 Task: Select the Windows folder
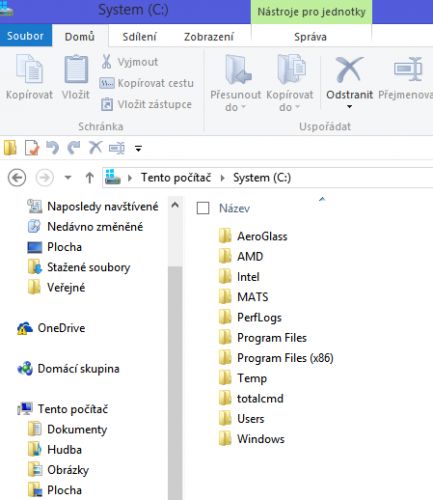pos(252,439)
